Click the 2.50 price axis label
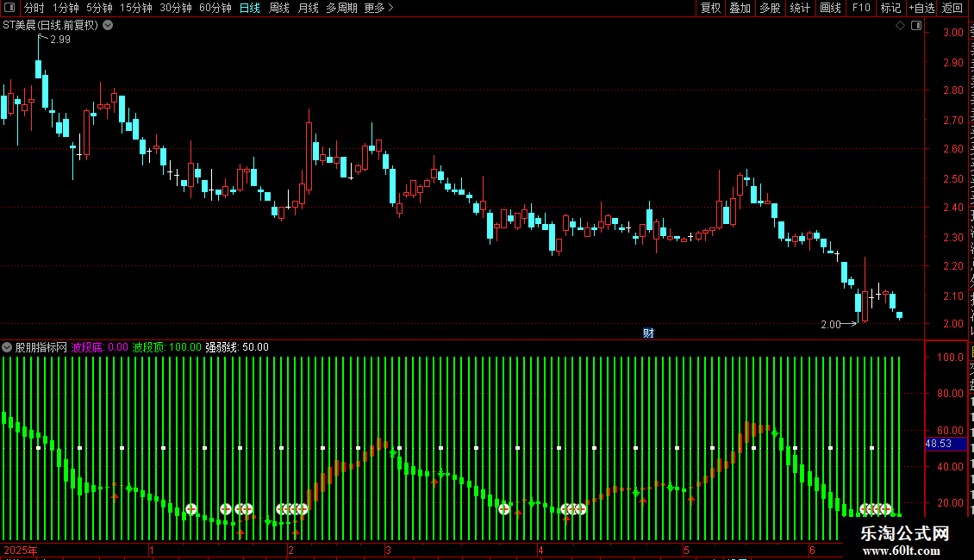This screenshot has height=560, width=974. [x=952, y=179]
